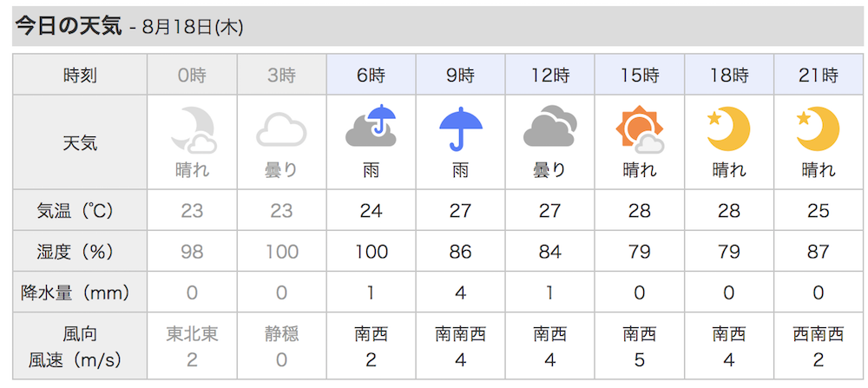Click the 東北東 wind direction cell

point(192,334)
